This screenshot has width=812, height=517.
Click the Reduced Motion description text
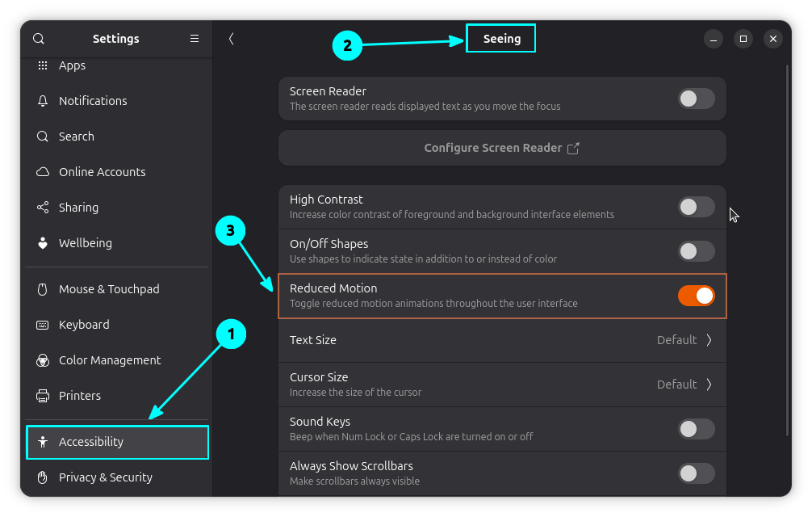(x=433, y=304)
